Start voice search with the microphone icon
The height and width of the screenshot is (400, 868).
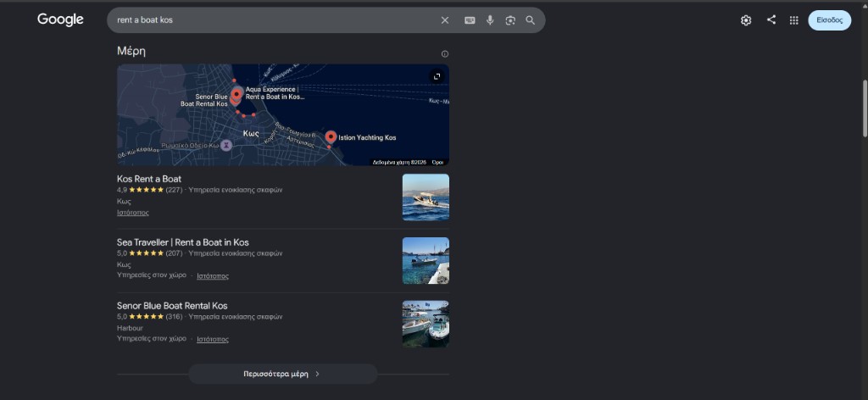(x=490, y=20)
